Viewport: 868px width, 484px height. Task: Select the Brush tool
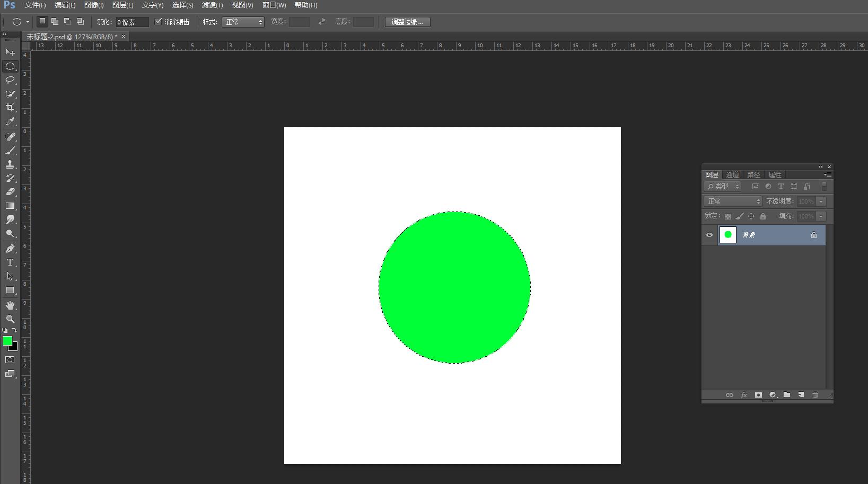tap(10, 151)
